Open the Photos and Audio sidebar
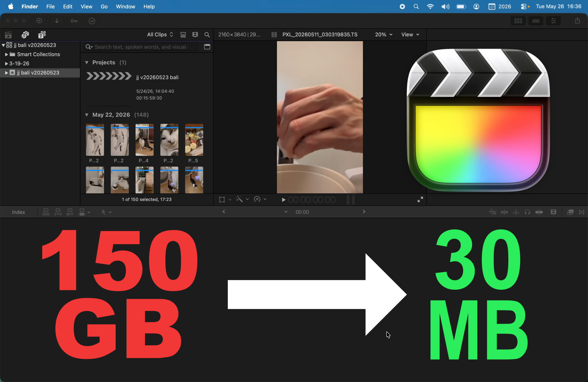Image resolution: width=588 pixels, height=382 pixels. pos(25,35)
